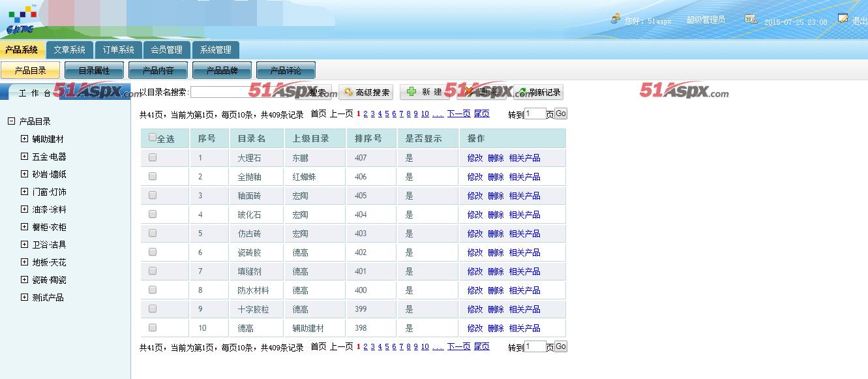This screenshot has width=868, height=379.
Task: Click the 删除 delete icon in toolbar
Action: coord(469,92)
